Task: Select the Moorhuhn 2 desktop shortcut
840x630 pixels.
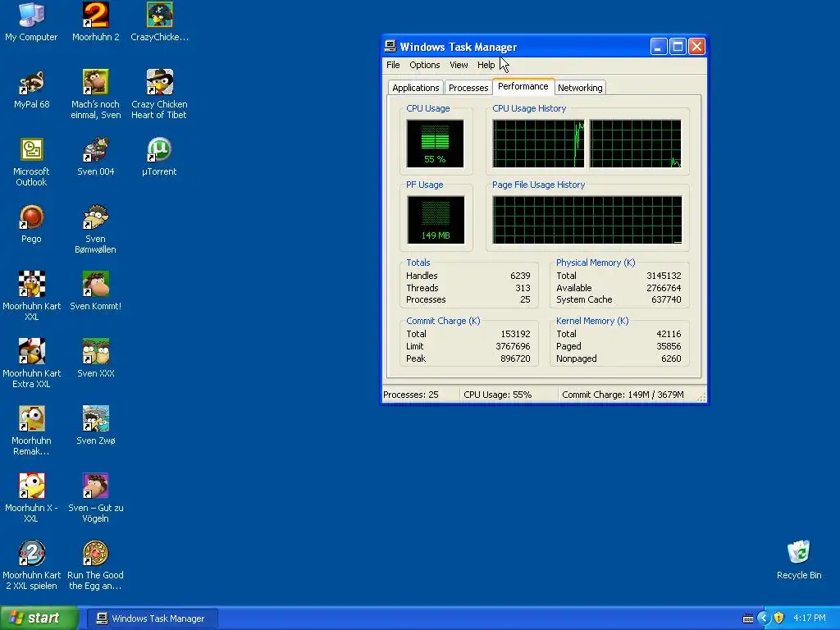Action: tap(95, 22)
